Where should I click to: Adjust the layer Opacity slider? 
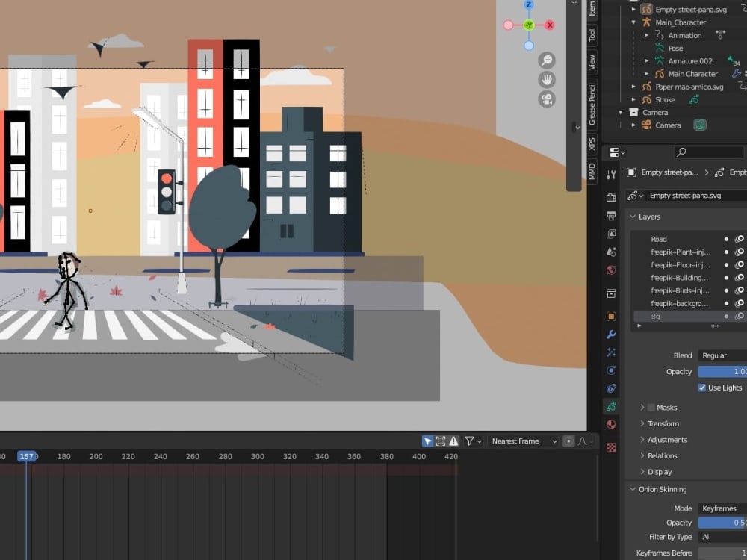722,372
